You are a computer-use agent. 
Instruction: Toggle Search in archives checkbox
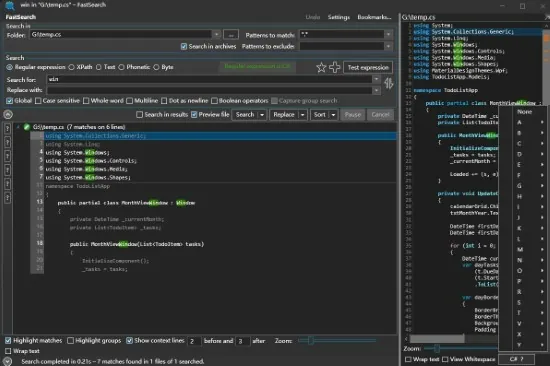[184, 46]
